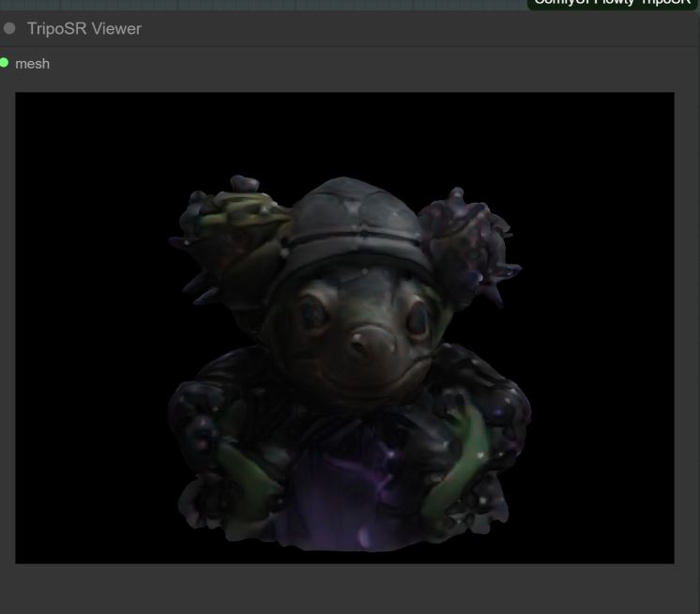Image resolution: width=700 pixels, height=614 pixels.
Task: Click the 3D frog mesh preview viewport
Action: (344, 328)
